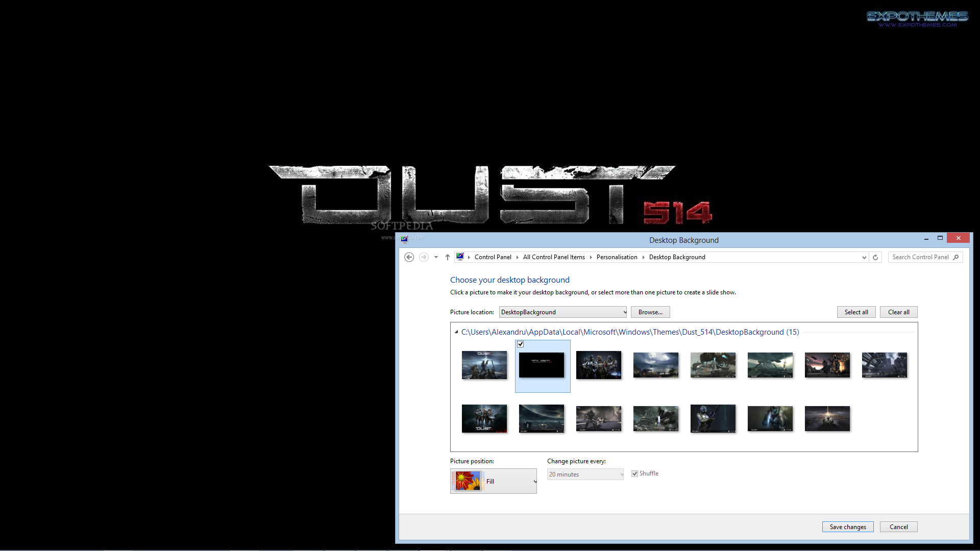Go back with the navigation back arrow
The width and height of the screenshot is (980, 551).
[409, 257]
